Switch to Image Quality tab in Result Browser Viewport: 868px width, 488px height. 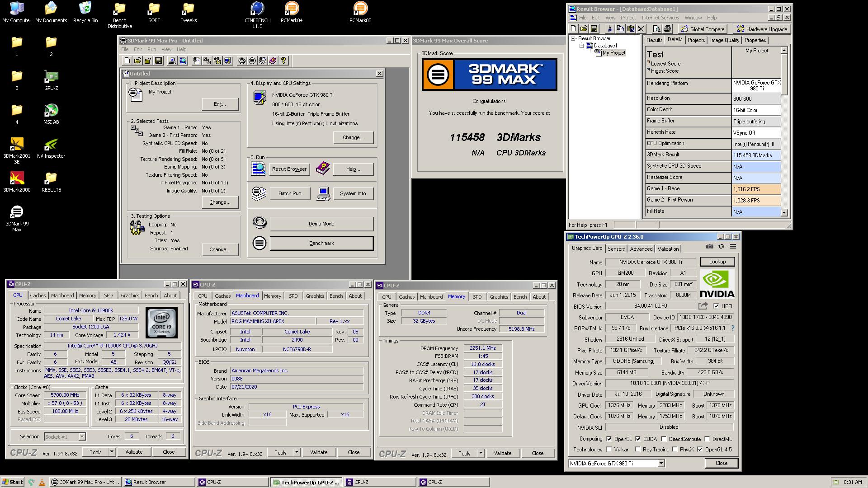coord(724,40)
